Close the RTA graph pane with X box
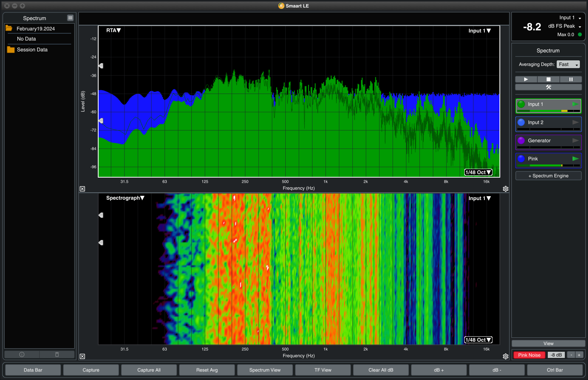 click(x=82, y=189)
